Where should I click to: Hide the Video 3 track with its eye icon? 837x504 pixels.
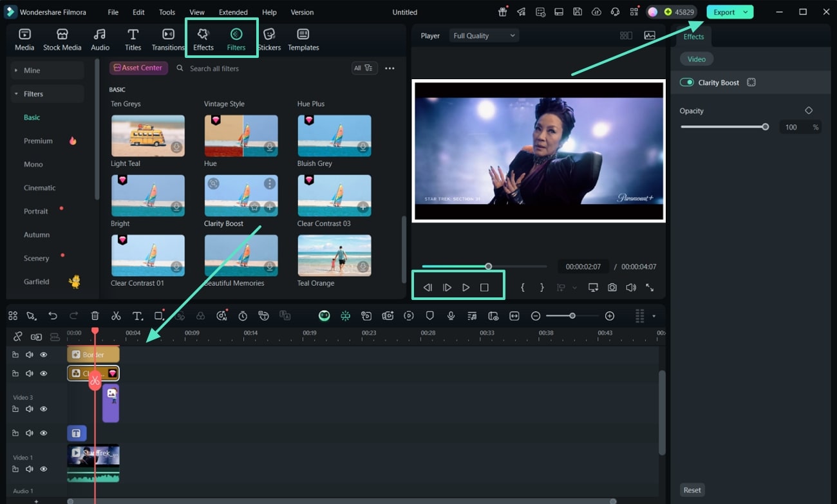[x=44, y=409]
